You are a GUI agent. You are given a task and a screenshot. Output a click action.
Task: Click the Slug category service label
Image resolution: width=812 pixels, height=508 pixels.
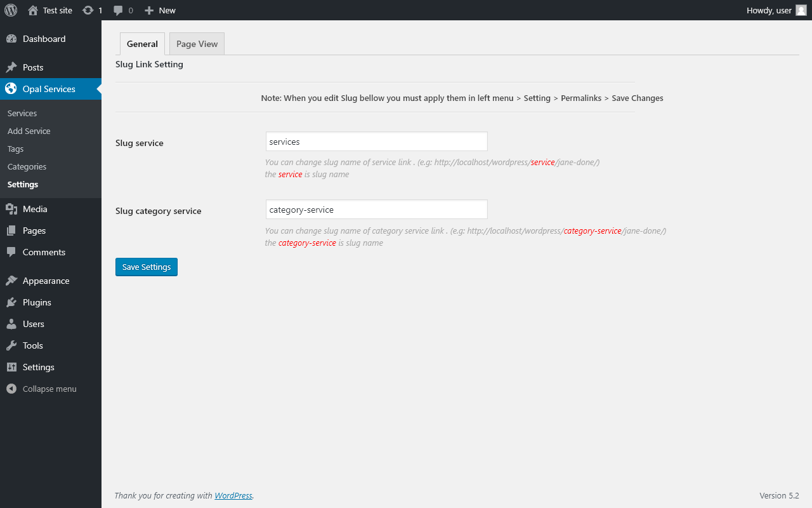point(159,211)
